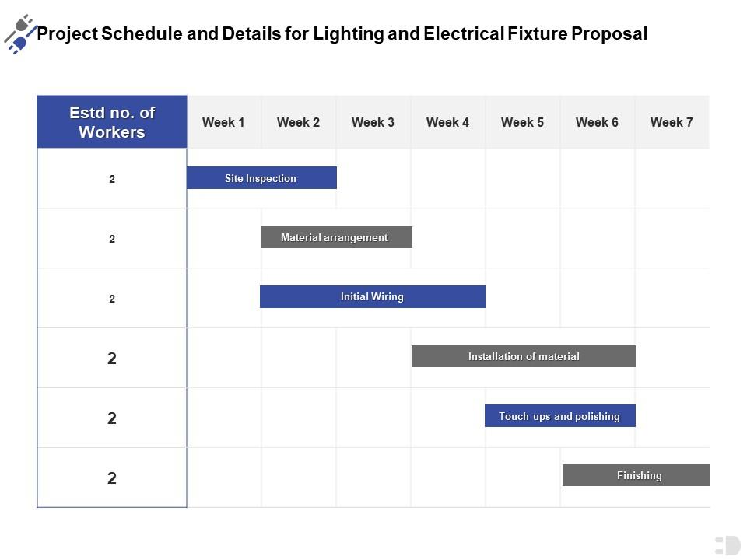Click worker count for Site Inspection row
747x560 pixels.
click(x=112, y=179)
